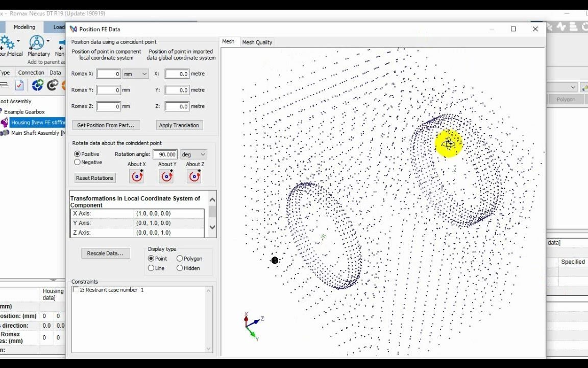This screenshot has height=368, width=588.
Task: Maximize the Position FE Data dialog
Action: [513, 29]
